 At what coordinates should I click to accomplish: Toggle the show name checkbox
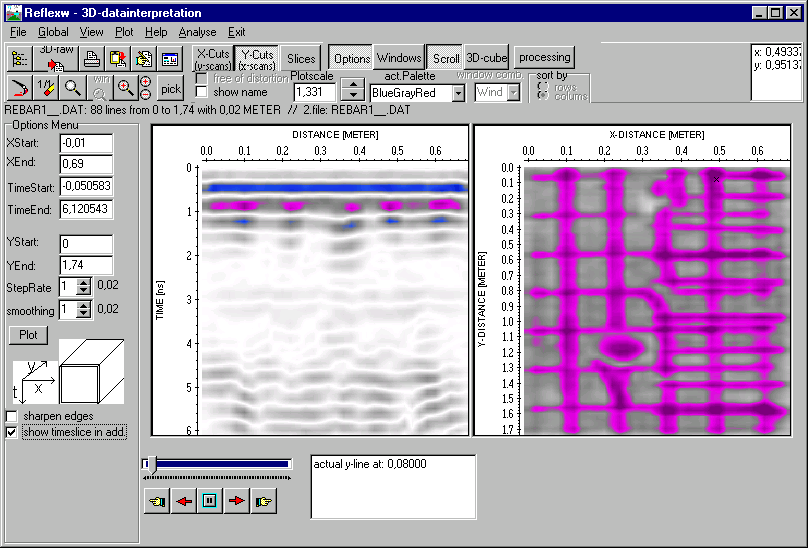coord(201,92)
